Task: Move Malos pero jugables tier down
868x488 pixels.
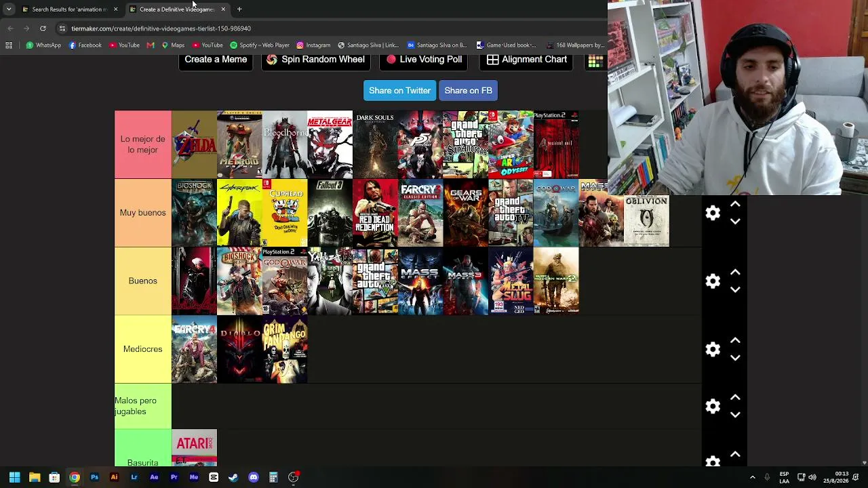Action: (x=735, y=415)
